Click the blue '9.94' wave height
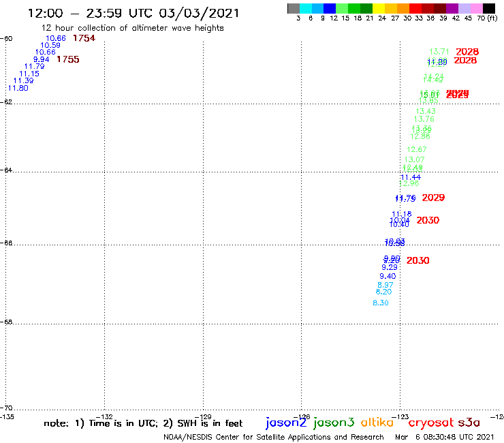The height and width of the screenshot is (443, 504). pyautogui.click(x=41, y=59)
